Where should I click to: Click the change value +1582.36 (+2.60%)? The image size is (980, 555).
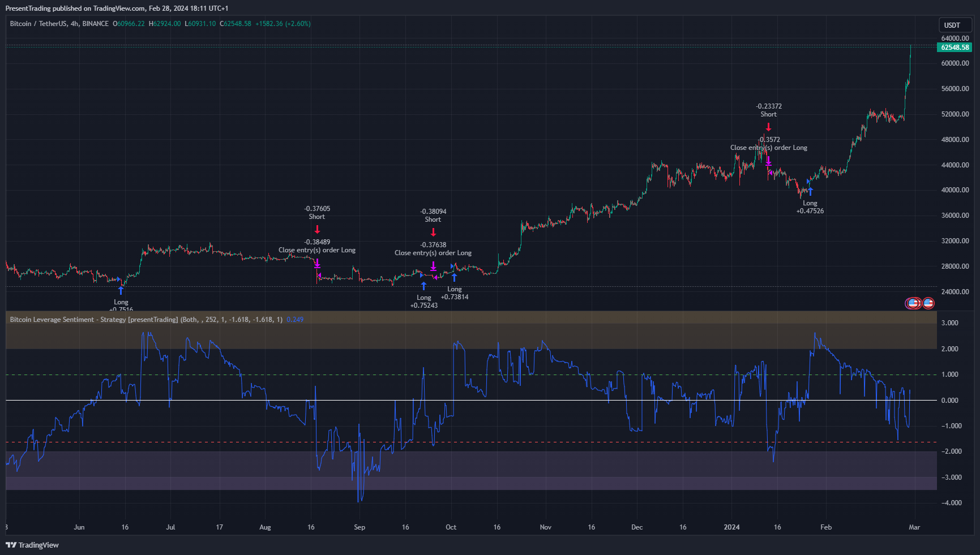(x=283, y=24)
